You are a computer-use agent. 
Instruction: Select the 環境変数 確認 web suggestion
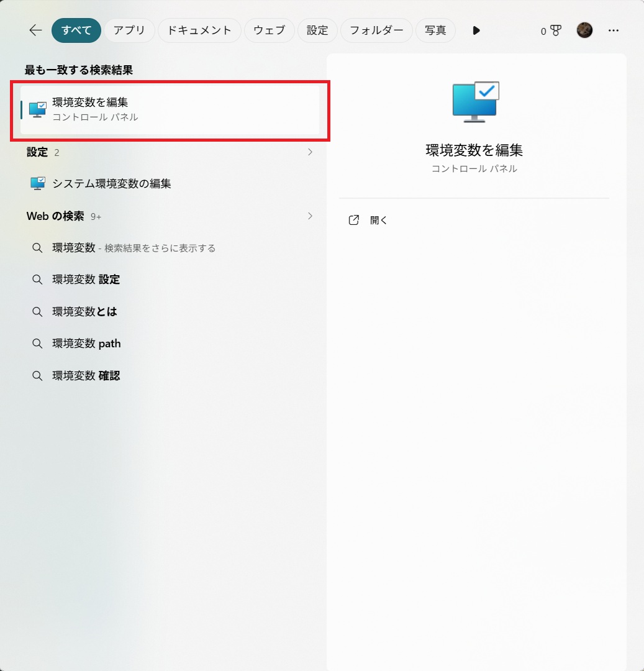[86, 376]
